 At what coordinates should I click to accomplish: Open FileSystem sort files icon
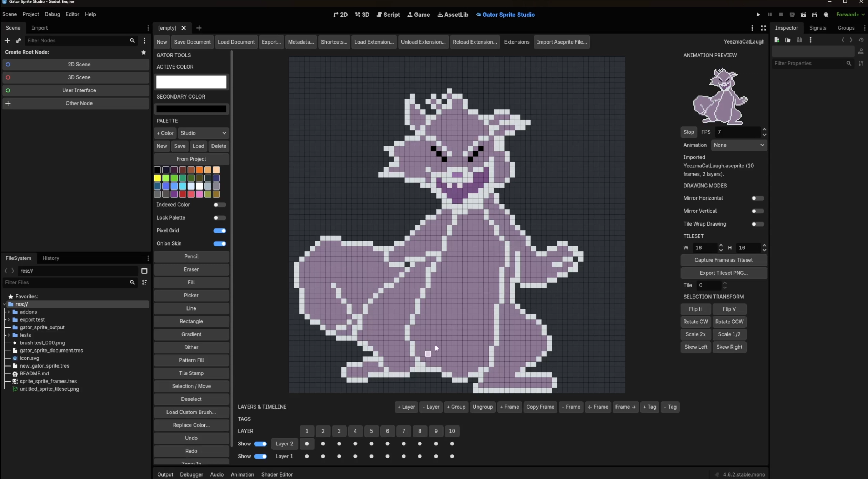144,282
